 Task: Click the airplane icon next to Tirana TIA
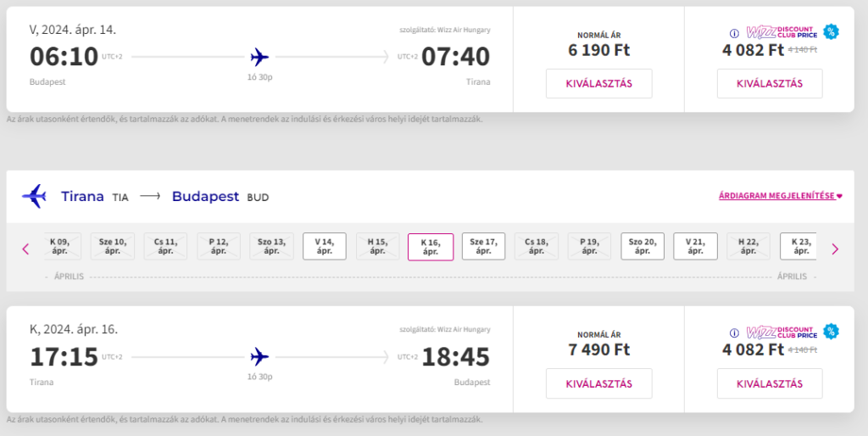point(35,196)
